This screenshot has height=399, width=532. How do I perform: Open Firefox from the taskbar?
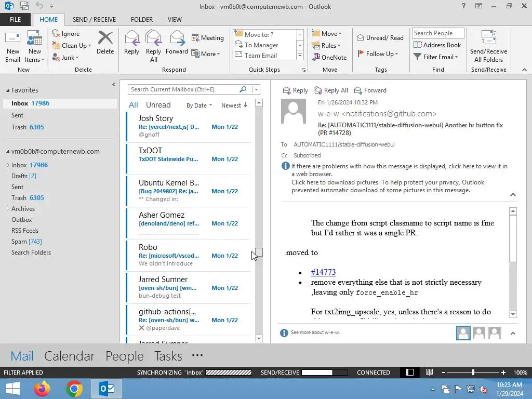tap(42, 389)
